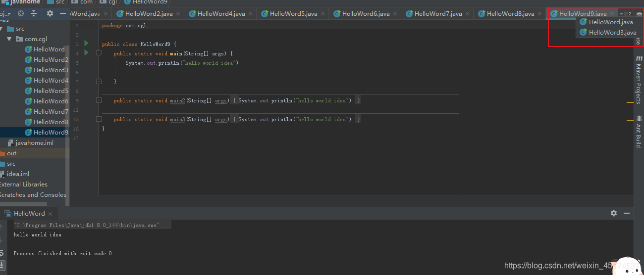Image resolution: width=644 pixels, height=275 pixels.
Task: Open the Project view selector dropdown
Action: (x=4, y=13)
